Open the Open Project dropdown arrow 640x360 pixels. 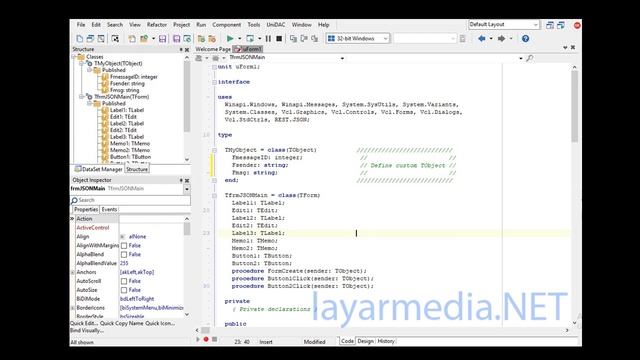(153, 38)
